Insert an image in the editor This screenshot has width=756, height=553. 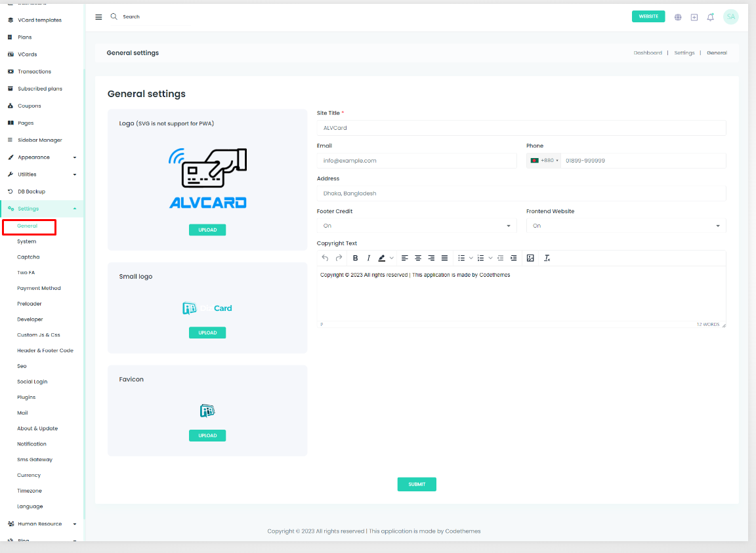coord(530,258)
